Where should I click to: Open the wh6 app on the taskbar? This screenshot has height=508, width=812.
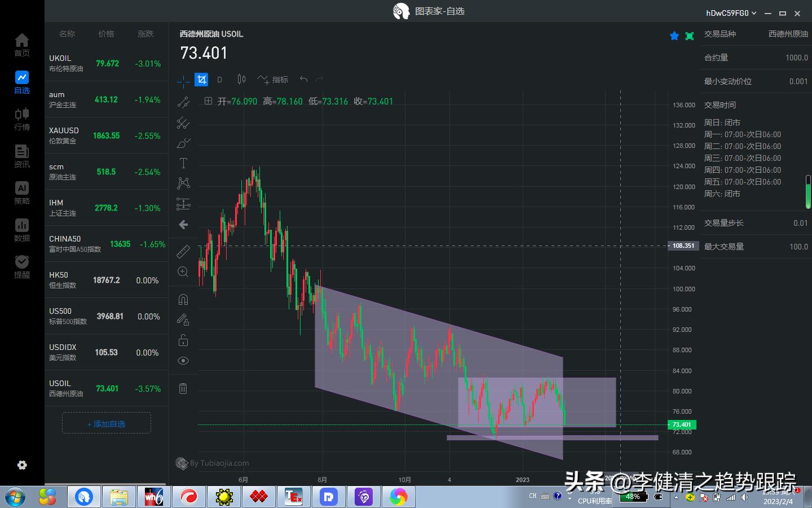coord(153,497)
